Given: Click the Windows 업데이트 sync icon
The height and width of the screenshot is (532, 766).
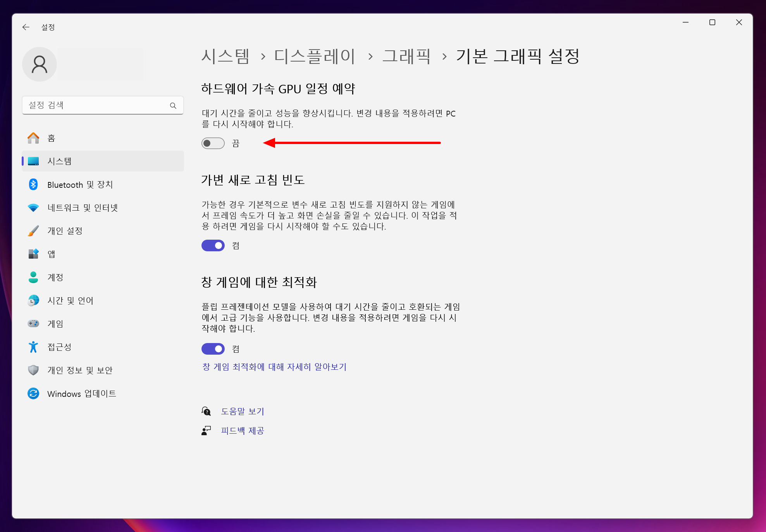Looking at the screenshot, I should click(33, 393).
